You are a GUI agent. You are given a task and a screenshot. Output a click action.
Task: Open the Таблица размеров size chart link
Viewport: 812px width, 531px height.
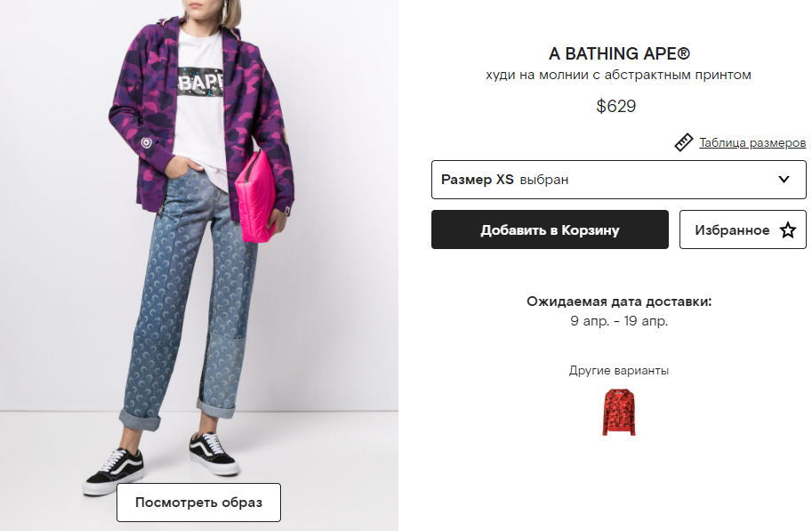coord(752,142)
